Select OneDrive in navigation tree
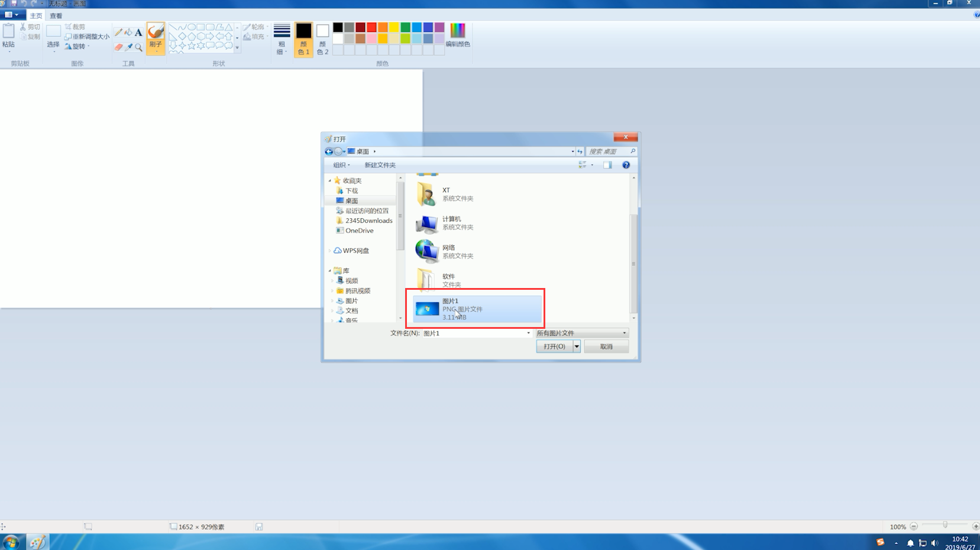 [x=355, y=231]
